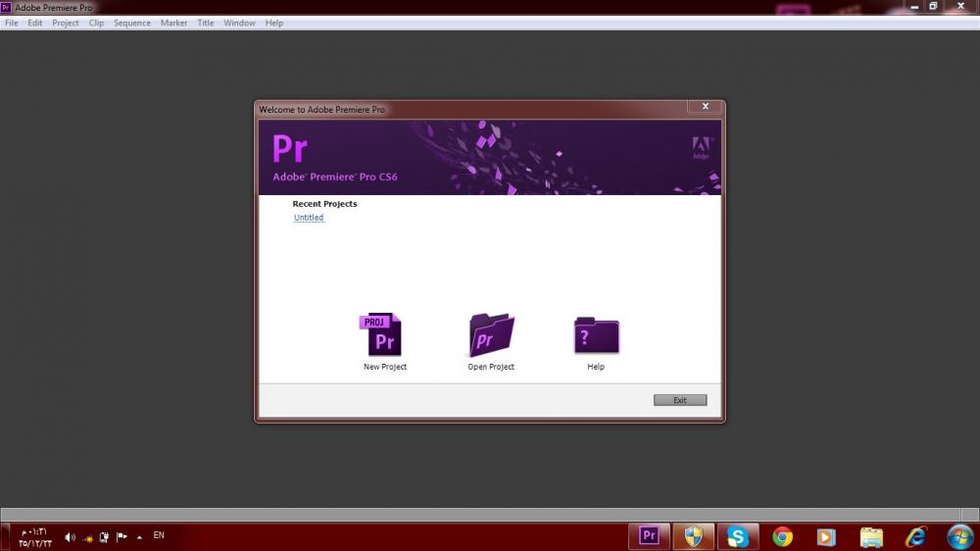Click the media player taskbar icon

[x=826, y=536]
